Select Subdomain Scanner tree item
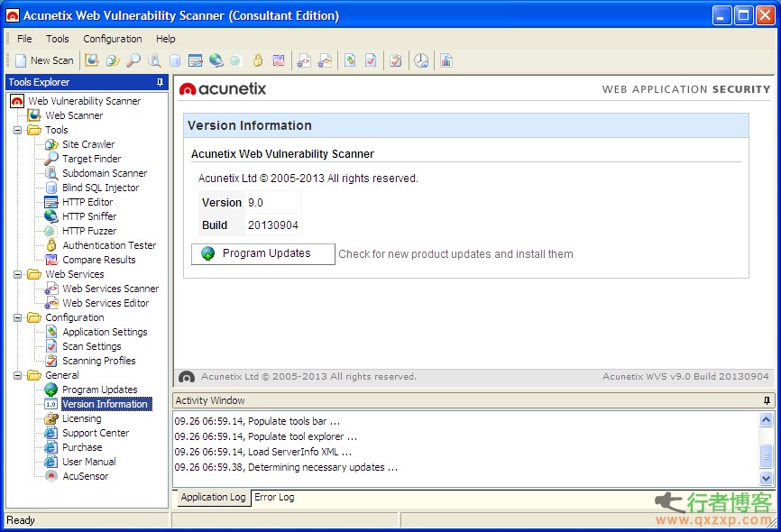The width and height of the screenshot is (781, 532). 105,173
